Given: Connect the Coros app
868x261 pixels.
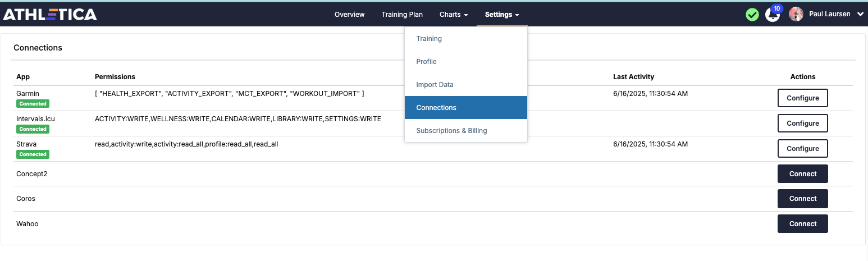Looking at the screenshot, I should 802,198.
